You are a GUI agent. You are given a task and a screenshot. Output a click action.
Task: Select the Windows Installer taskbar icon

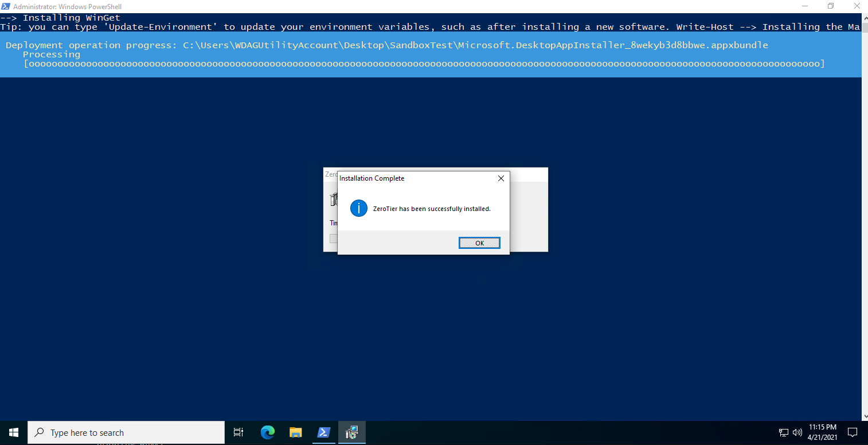pyautogui.click(x=351, y=432)
